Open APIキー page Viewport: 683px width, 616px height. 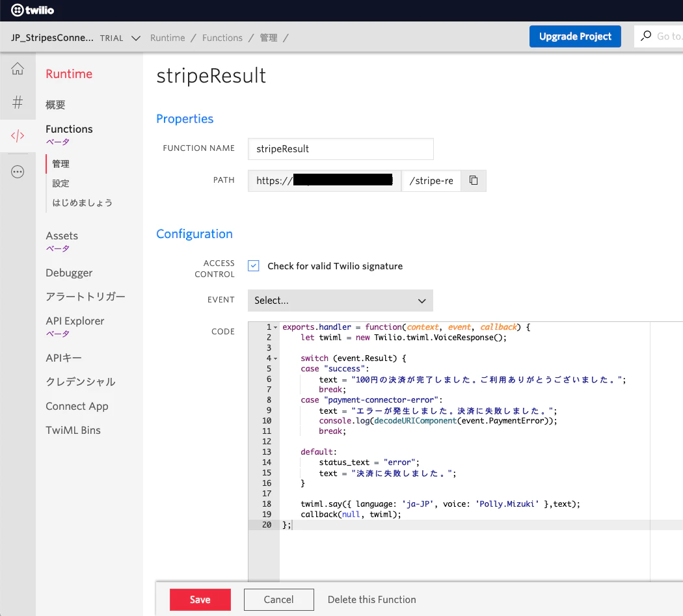click(64, 358)
